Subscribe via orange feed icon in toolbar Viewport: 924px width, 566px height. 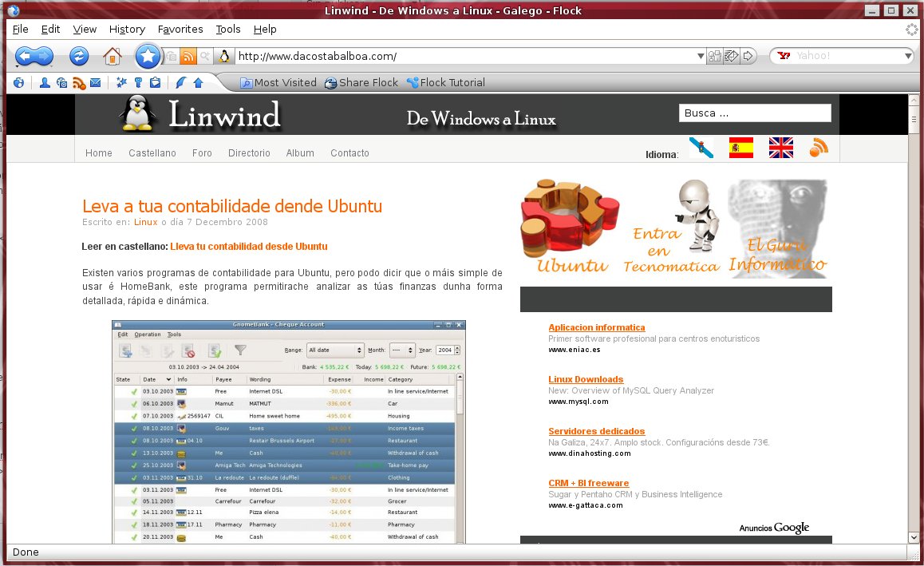[188, 57]
